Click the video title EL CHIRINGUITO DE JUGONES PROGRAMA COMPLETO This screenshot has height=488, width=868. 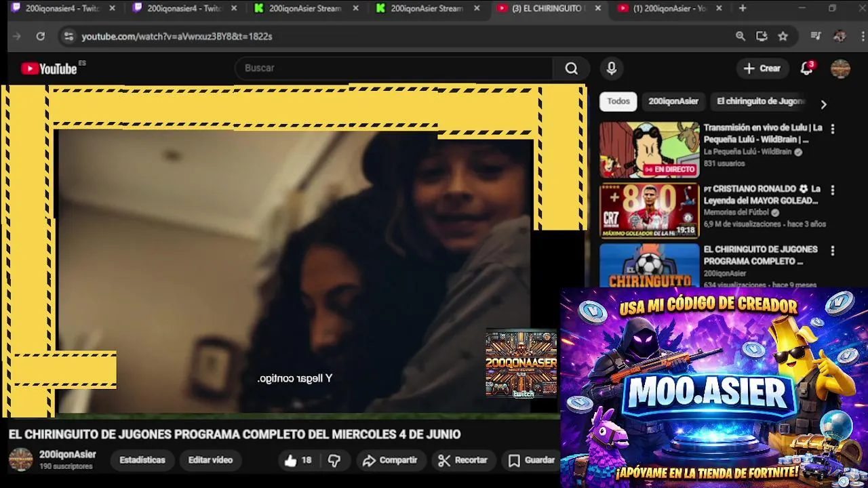click(235, 434)
